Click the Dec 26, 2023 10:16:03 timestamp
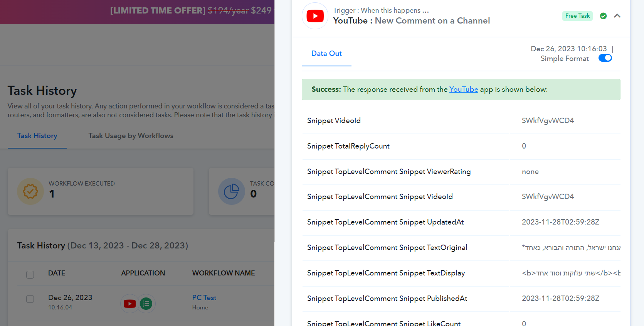 tap(568, 49)
